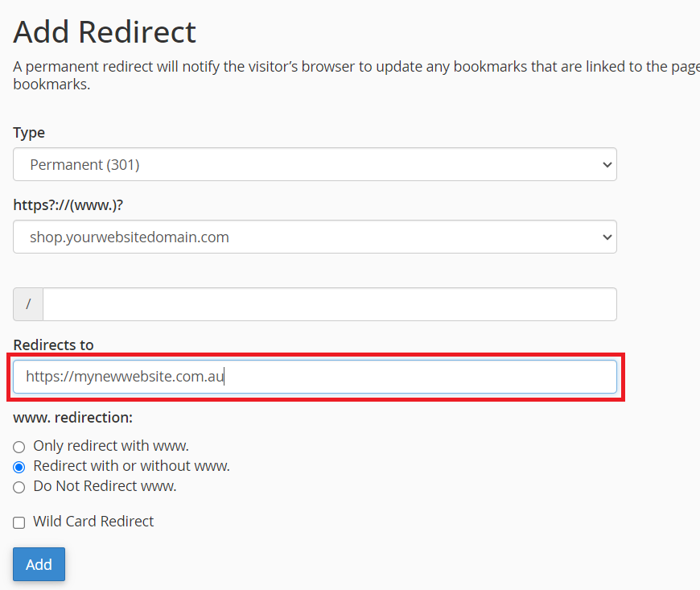Viewport: 700px width, 590px height.
Task: Enable the Wild Card Redirect checkbox
Action: click(x=19, y=523)
